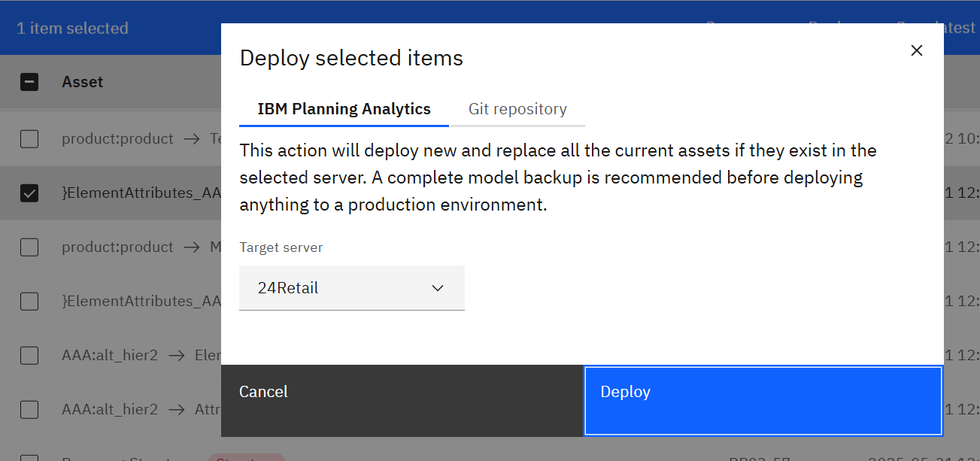Click the arrow icon in the first product:product row
The width and height of the screenshot is (980, 461).
click(x=192, y=138)
